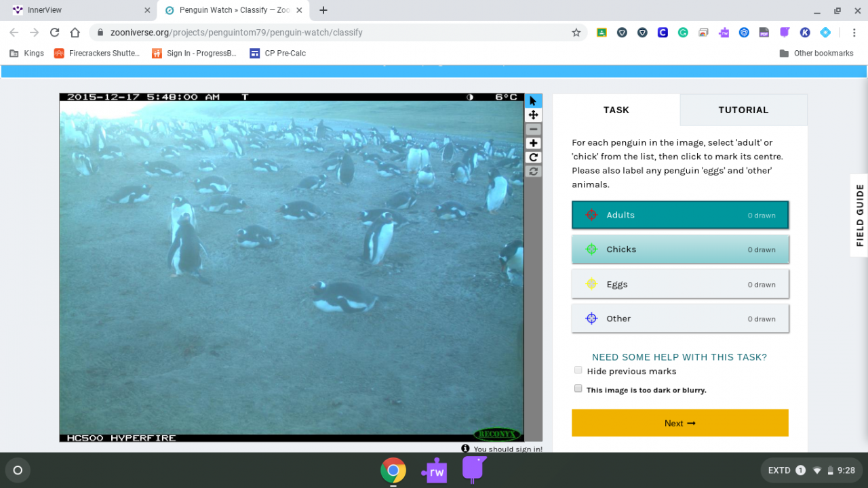Image resolution: width=868 pixels, height=488 pixels.
Task: Select the Penguin Watch browser tab
Action: [x=234, y=10]
